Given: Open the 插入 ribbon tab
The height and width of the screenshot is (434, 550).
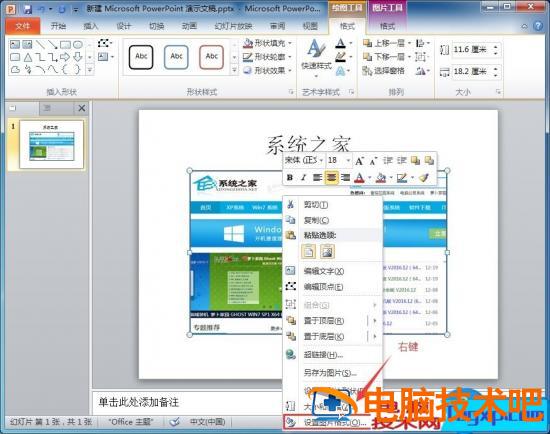Looking at the screenshot, I should [x=91, y=26].
